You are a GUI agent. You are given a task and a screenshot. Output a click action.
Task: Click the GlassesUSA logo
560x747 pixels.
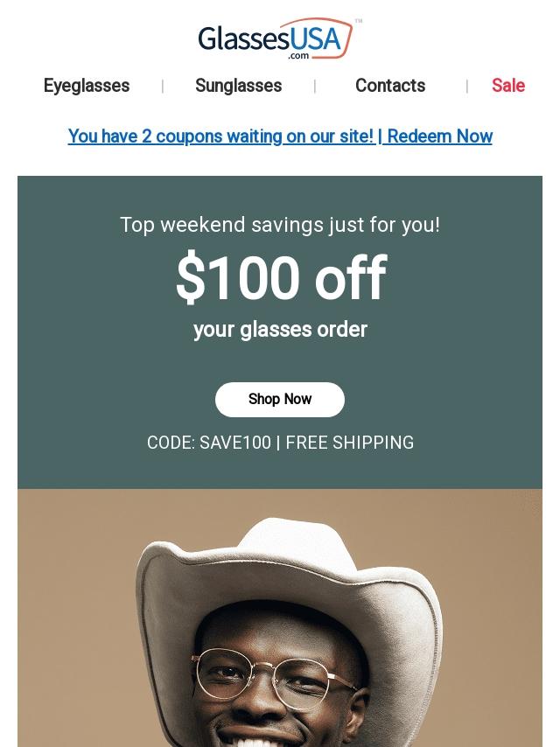coord(275,39)
